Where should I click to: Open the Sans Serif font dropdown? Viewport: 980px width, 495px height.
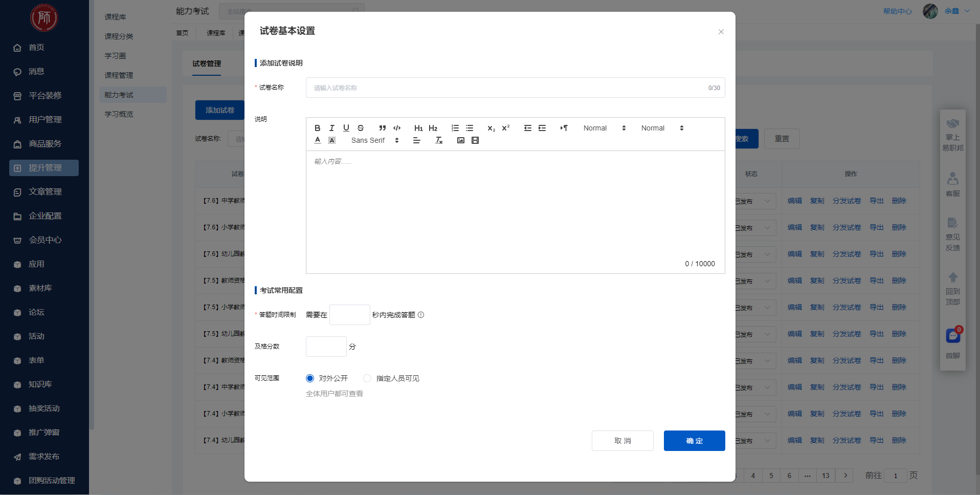click(x=374, y=140)
